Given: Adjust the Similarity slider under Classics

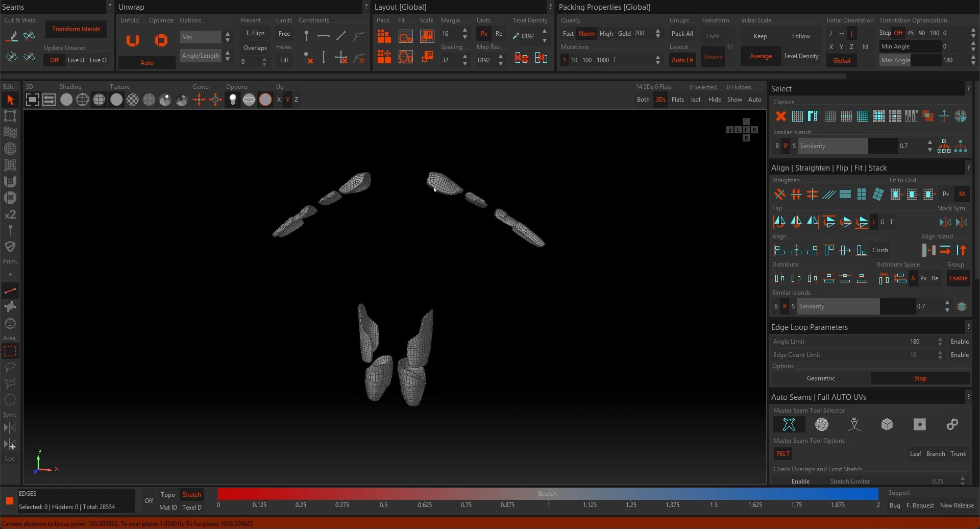Looking at the screenshot, I should [x=847, y=146].
